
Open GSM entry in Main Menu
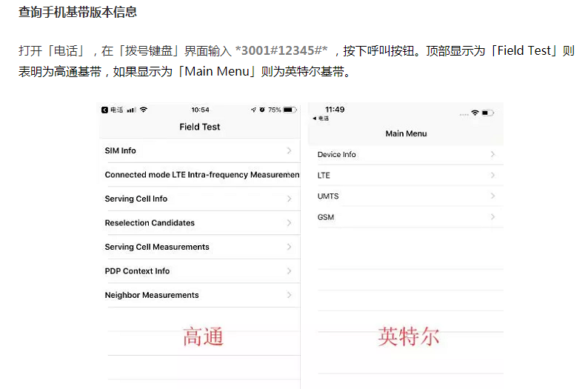pyautogui.click(x=406, y=217)
